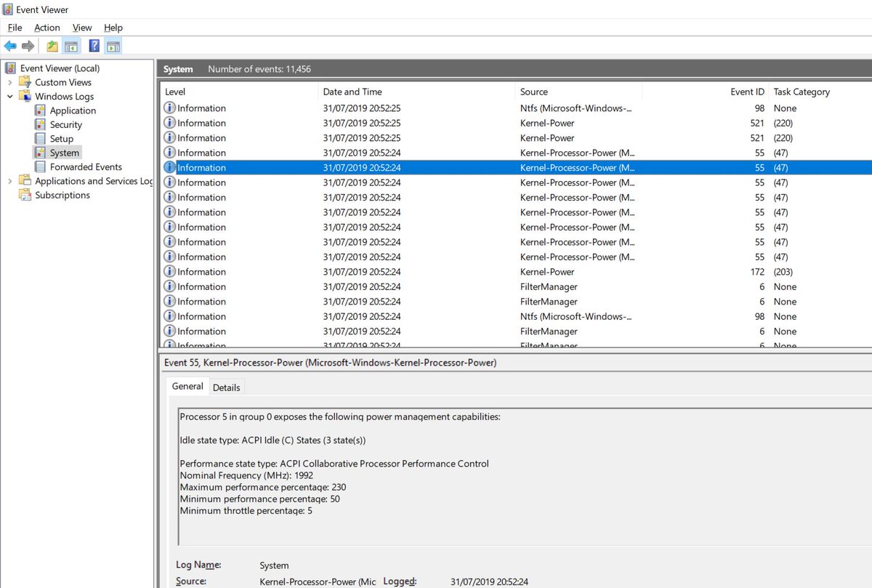
Task: Sort by the Source column header
Action: point(579,92)
